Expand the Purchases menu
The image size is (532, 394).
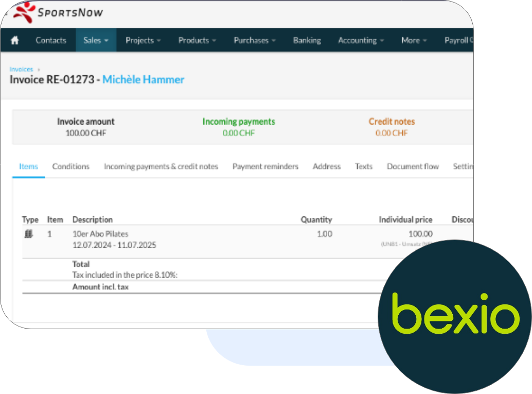[254, 41]
